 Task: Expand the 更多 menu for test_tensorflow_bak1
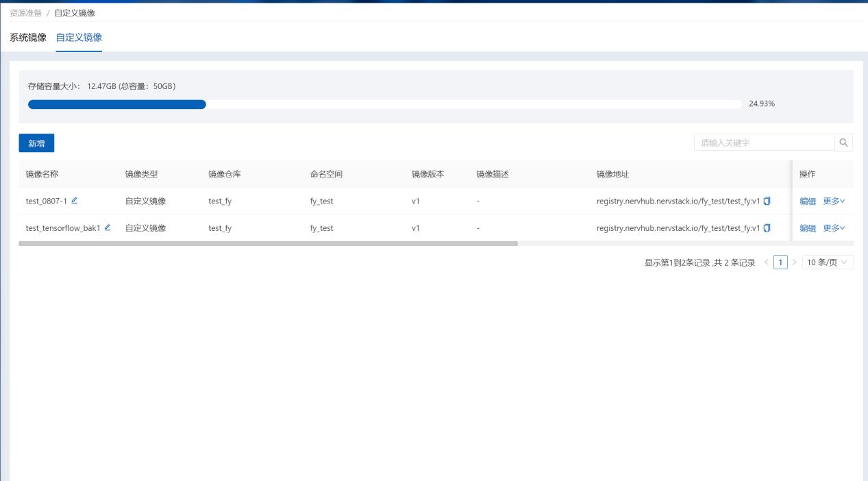(x=834, y=228)
